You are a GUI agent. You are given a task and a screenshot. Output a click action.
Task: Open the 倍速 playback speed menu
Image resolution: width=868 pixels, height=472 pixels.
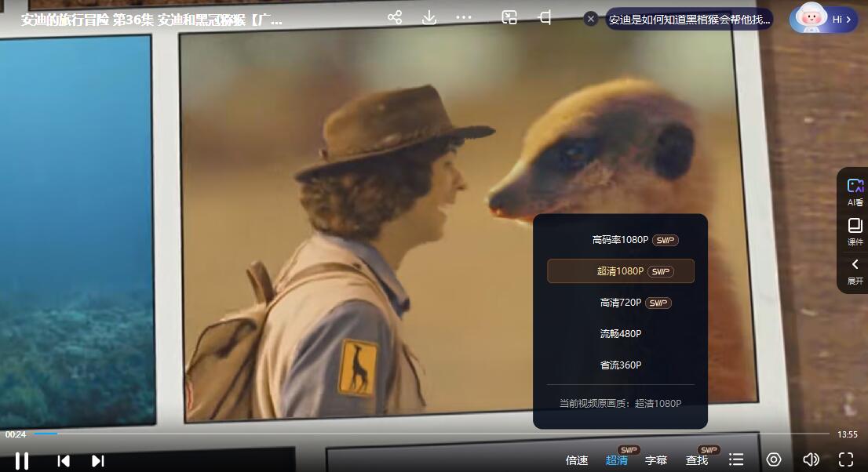click(x=577, y=460)
